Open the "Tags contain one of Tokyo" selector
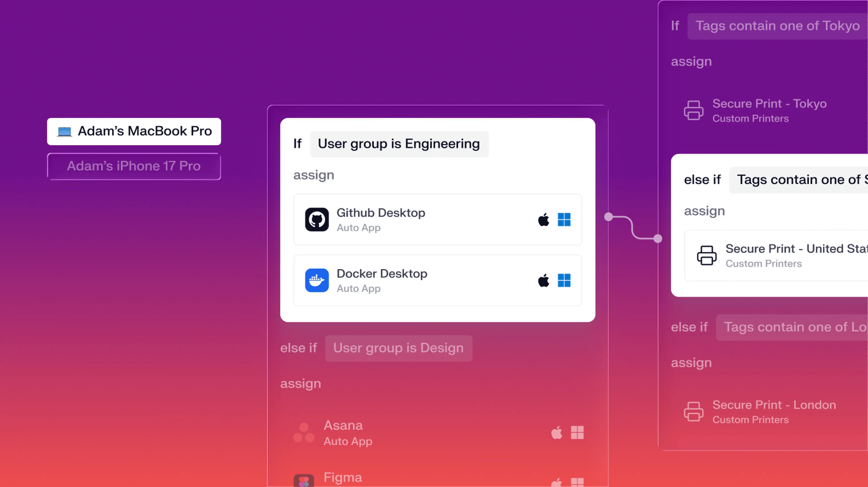The image size is (868, 487). (776, 26)
